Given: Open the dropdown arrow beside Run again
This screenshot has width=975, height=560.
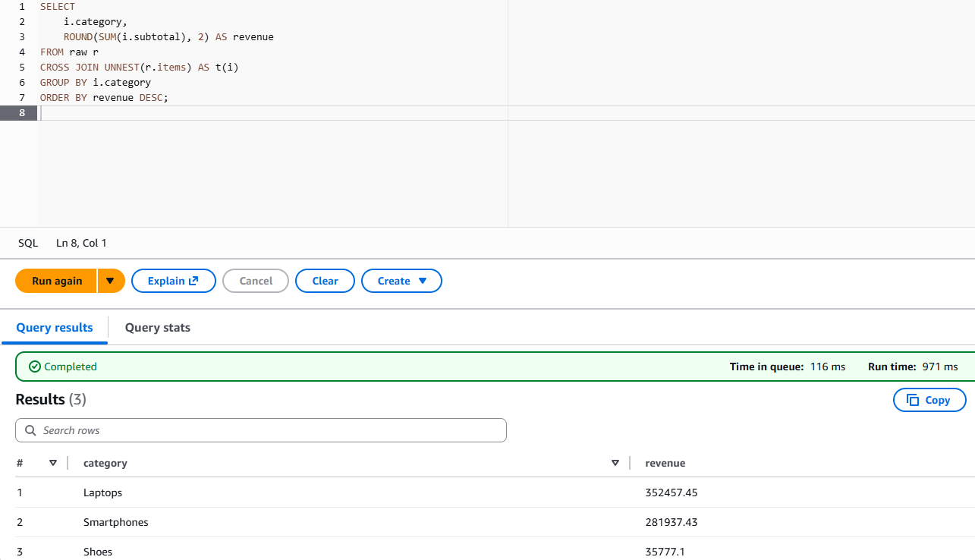Looking at the screenshot, I should (111, 281).
